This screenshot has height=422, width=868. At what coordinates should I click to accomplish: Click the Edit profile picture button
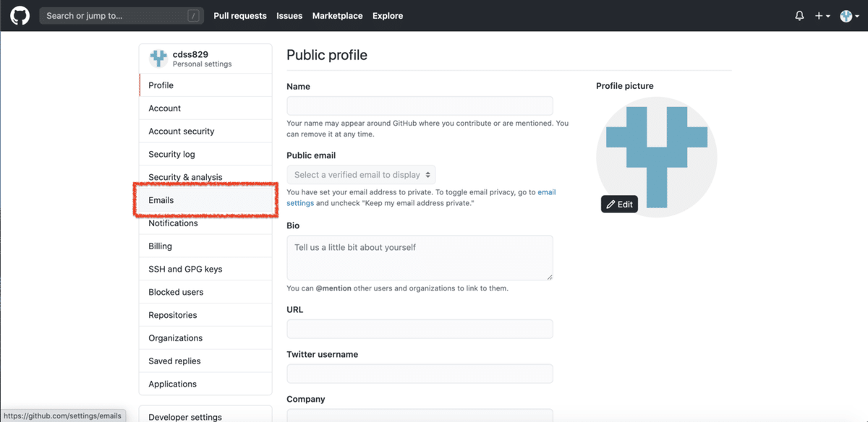pos(619,204)
